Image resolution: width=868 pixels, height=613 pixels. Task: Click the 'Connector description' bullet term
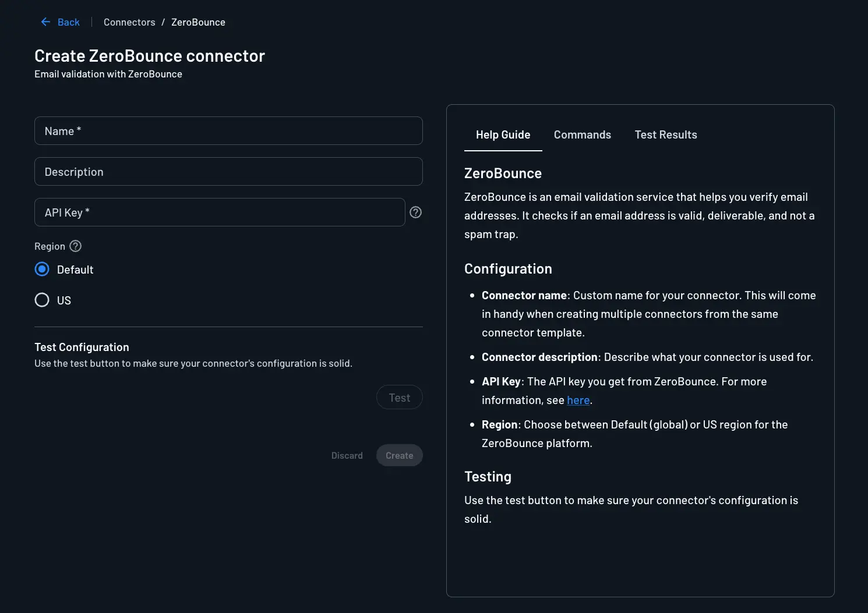coord(539,357)
